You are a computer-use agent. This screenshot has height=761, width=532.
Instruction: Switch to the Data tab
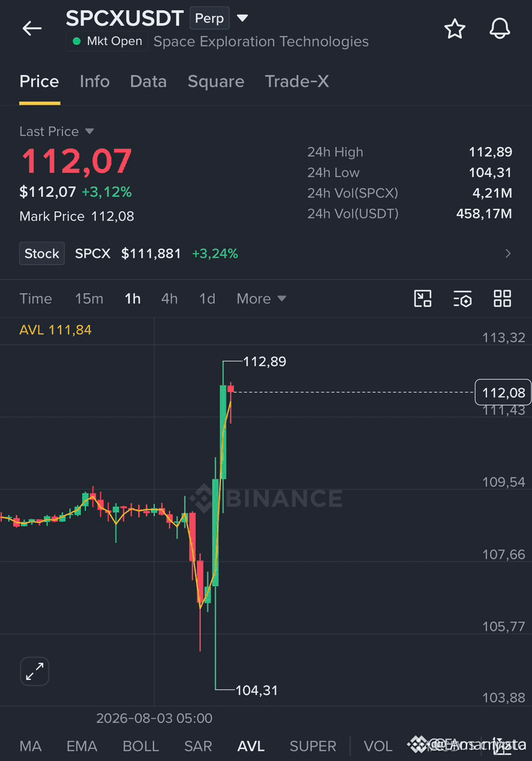148,82
